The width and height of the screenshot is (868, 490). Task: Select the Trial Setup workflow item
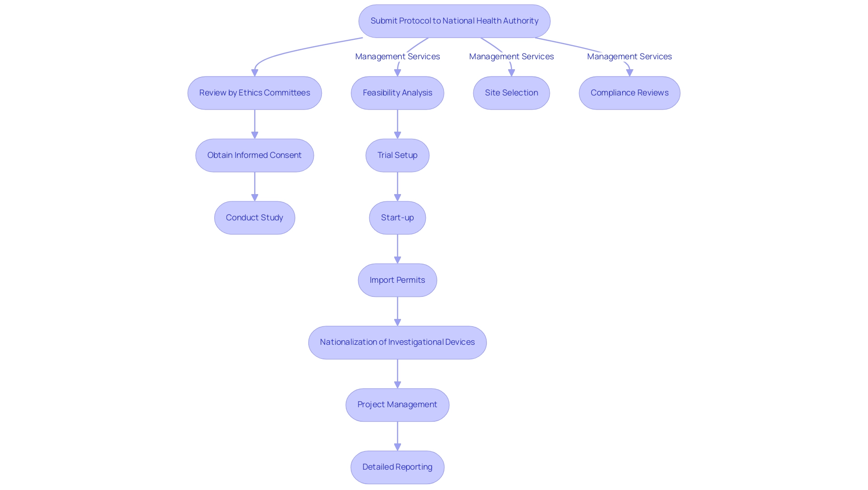[397, 155]
